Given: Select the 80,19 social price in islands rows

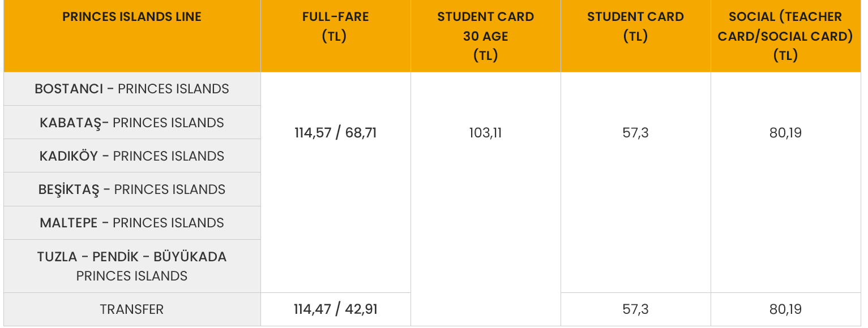Looking at the screenshot, I should [785, 133].
